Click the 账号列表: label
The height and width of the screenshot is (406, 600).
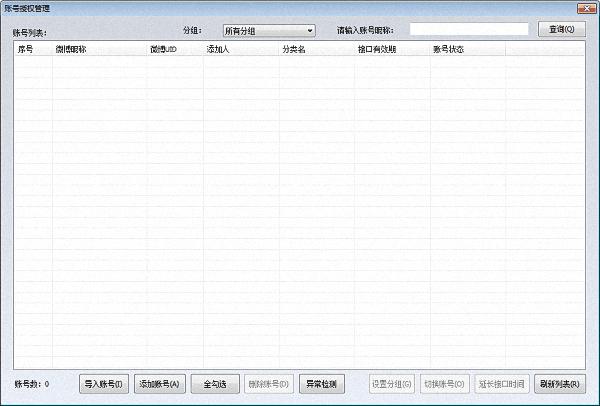tap(29, 33)
